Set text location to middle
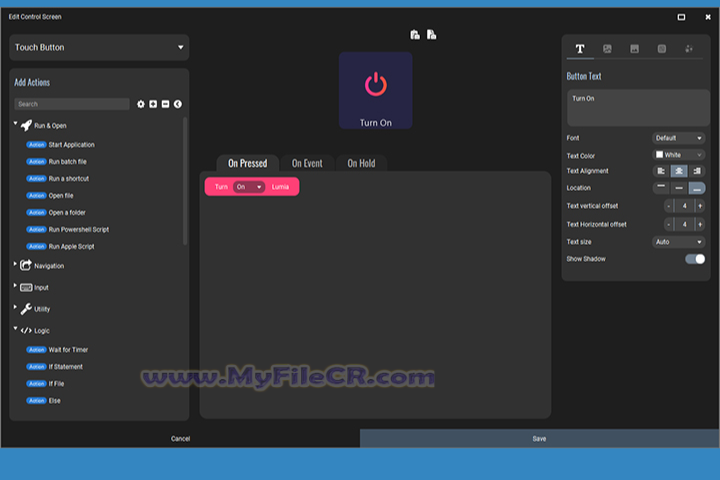Screen dimensions: 720x480 tap(679, 188)
